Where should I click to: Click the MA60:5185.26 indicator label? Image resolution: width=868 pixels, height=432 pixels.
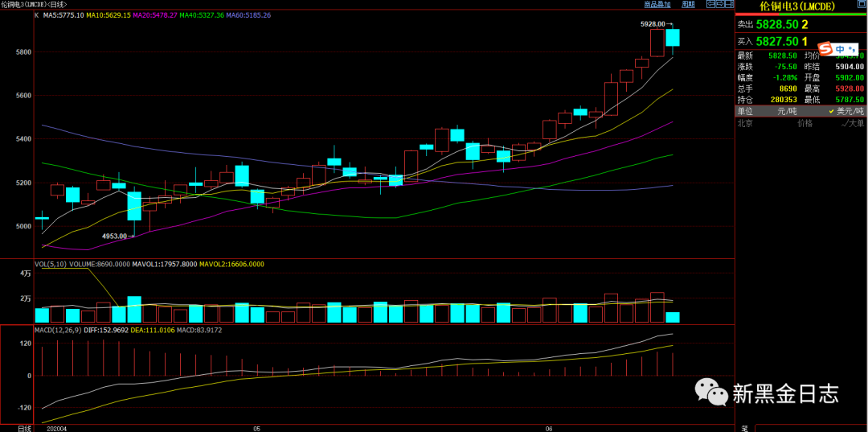(x=248, y=15)
